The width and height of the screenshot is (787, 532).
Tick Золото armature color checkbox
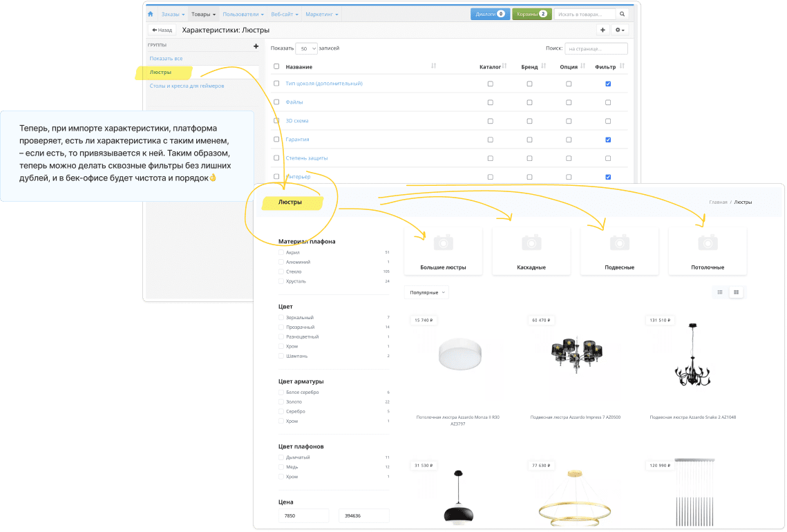(x=281, y=402)
